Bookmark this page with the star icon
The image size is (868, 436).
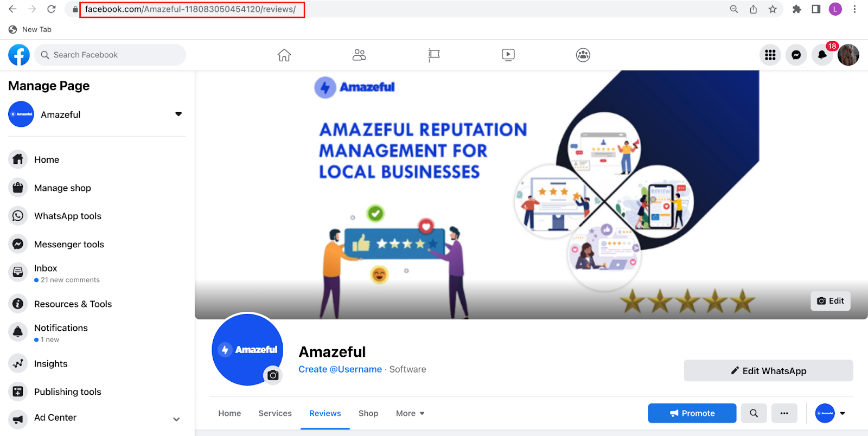pos(773,9)
